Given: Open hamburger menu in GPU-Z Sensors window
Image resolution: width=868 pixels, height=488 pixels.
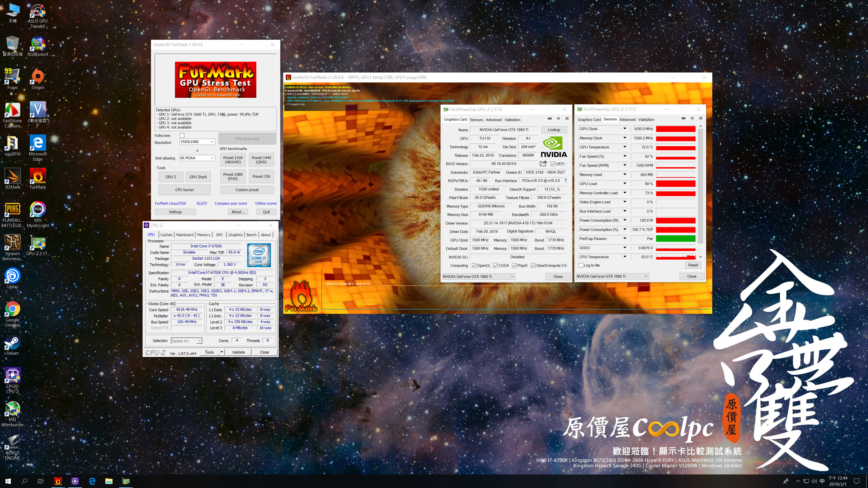Looking at the screenshot, I should coord(701,118).
